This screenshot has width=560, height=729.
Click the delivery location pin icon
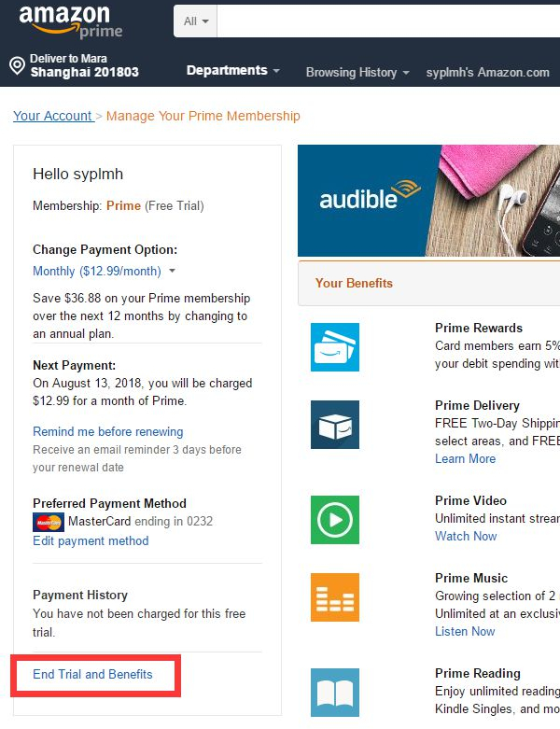tap(17, 65)
